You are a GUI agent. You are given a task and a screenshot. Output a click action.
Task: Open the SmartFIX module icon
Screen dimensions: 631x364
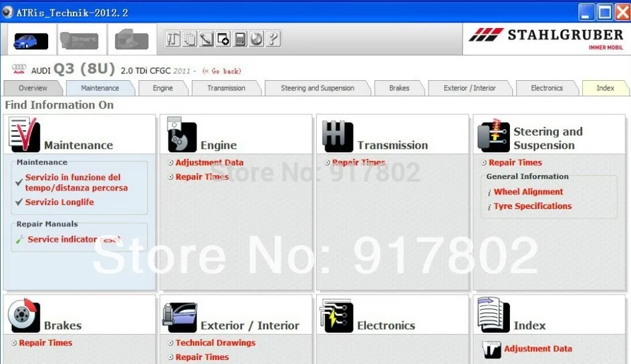tap(80, 41)
